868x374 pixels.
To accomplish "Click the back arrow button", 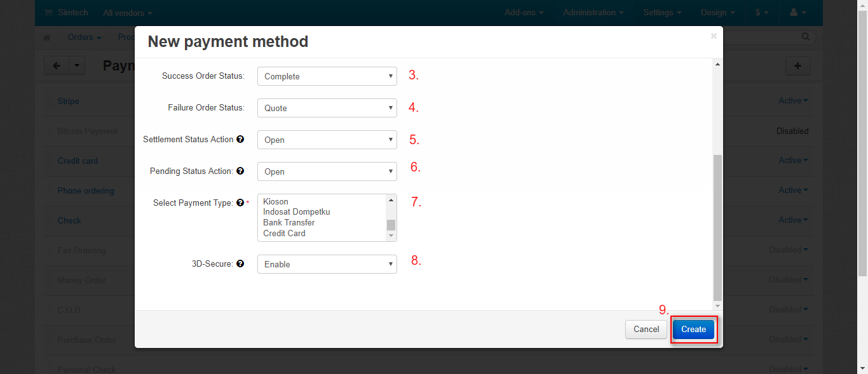I will tap(57, 65).
